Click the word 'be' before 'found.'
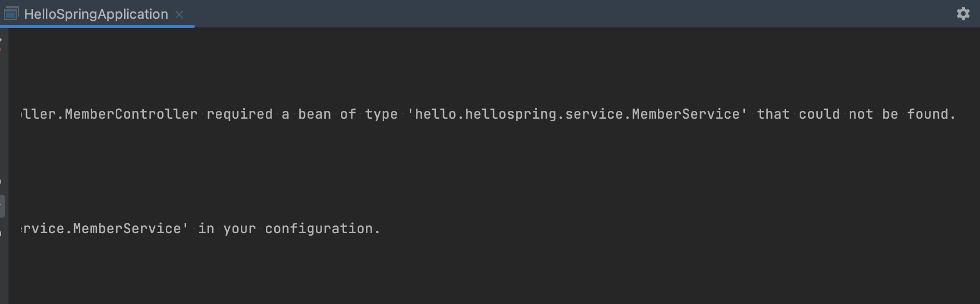The height and width of the screenshot is (304, 980). (x=890, y=114)
